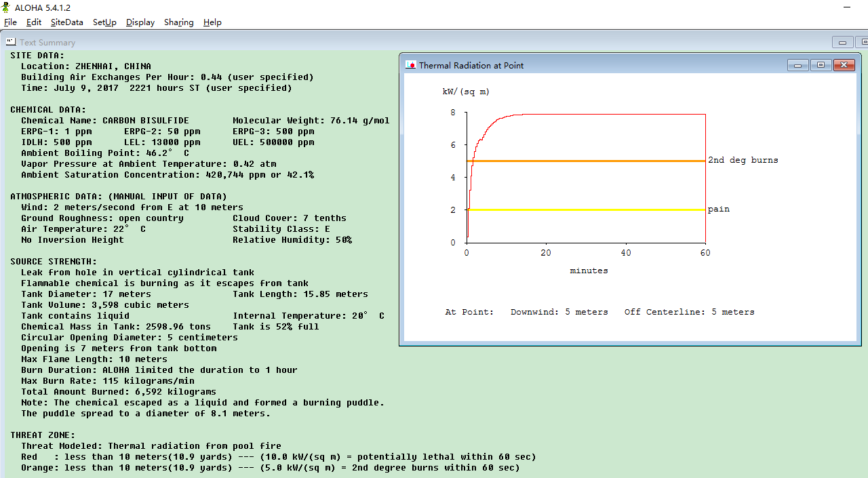Click the 'Ambient Saturation Concentration' line
The image size is (868, 478).
167,175
